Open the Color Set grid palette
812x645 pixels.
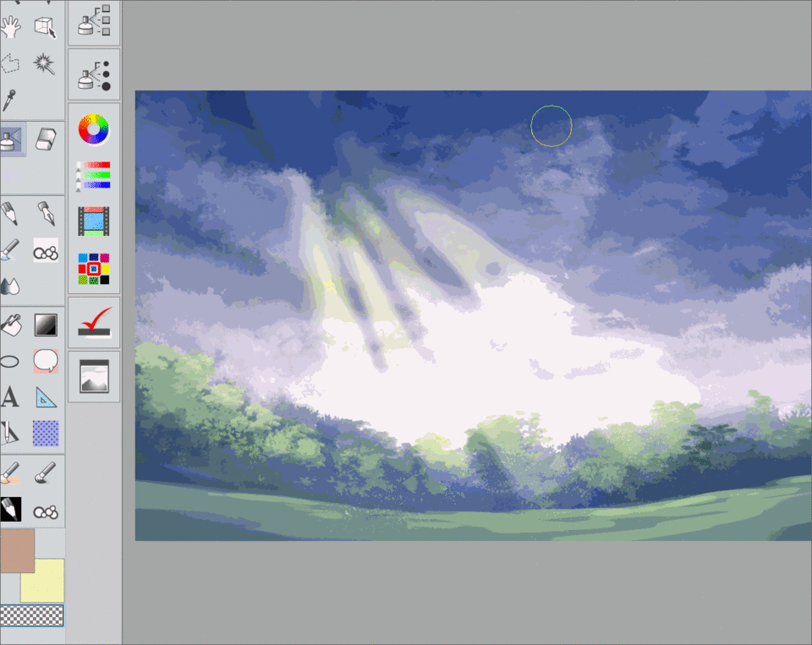coord(94,269)
